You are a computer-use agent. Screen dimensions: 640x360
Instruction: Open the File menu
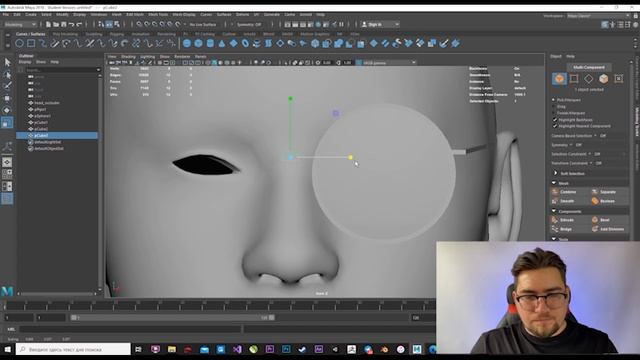click(x=6, y=15)
